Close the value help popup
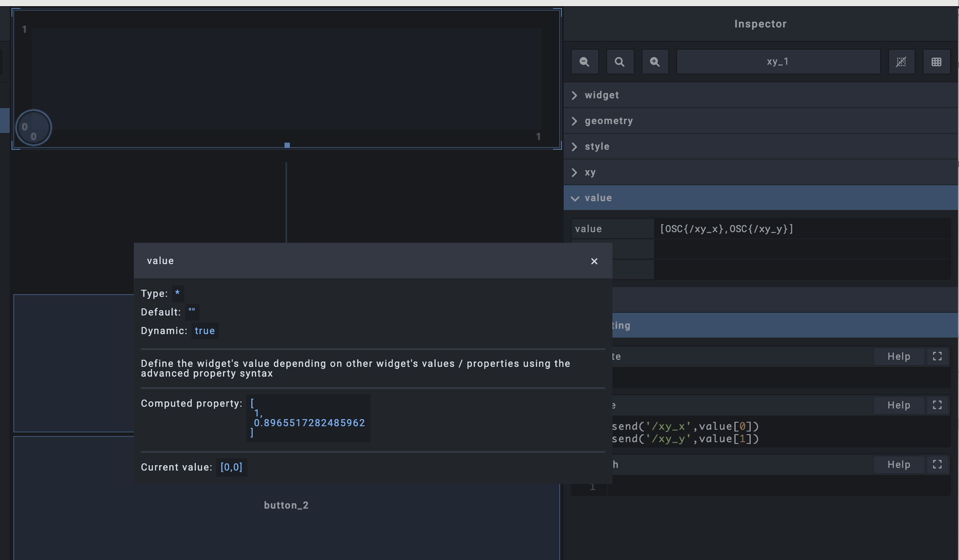Screen dimensions: 959x560 [594, 261]
